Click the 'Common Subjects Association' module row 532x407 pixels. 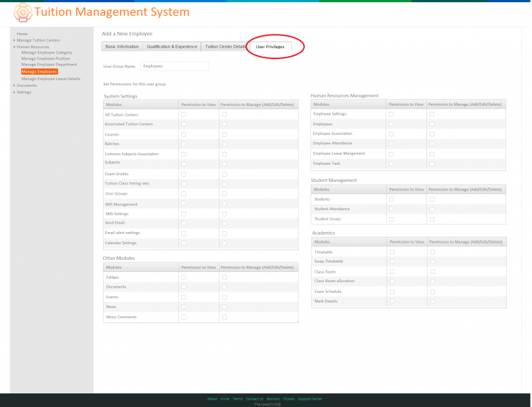coord(201,154)
